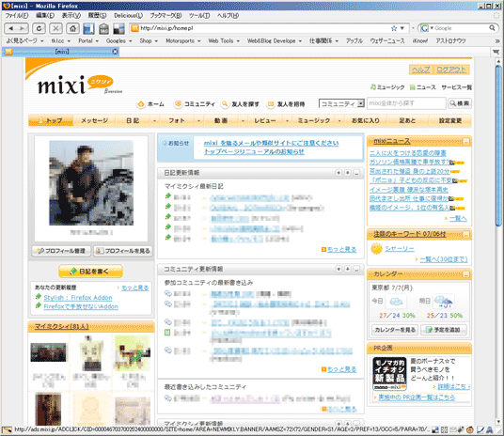Switch to the 設定変更 tab
Screen dimensions: 504x436
[450, 121]
